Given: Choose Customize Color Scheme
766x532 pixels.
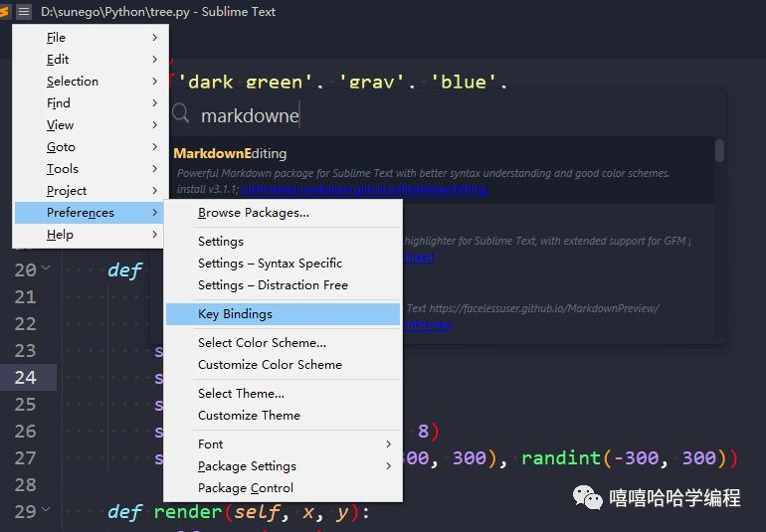Looking at the screenshot, I should click(x=283, y=365).
